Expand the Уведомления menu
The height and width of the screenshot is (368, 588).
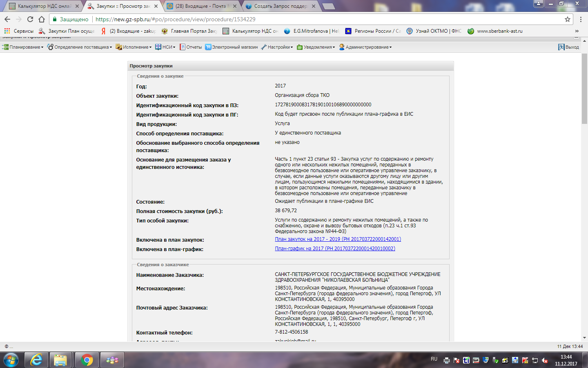316,47
